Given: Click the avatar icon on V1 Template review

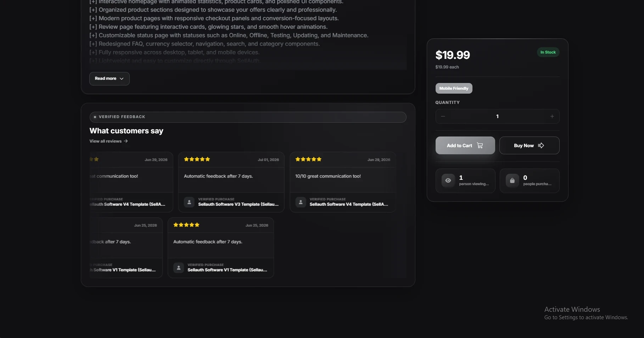Looking at the screenshot, I should pyautogui.click(x=179, y=268).
